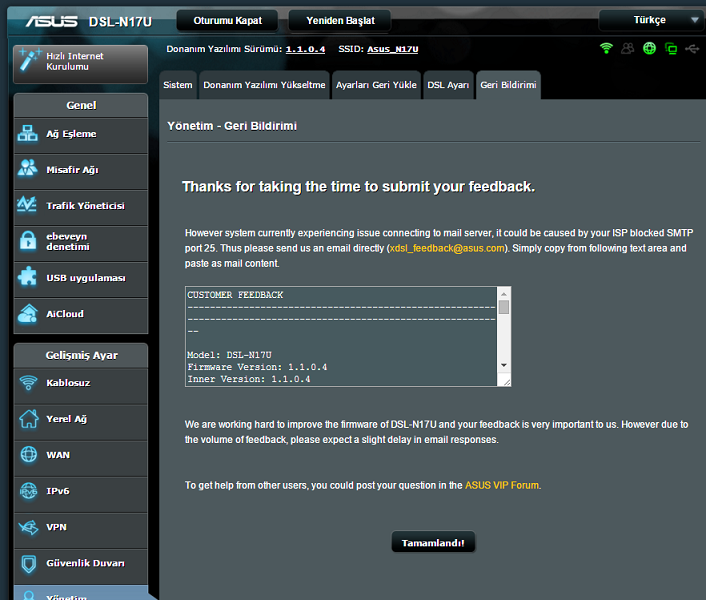The width and height of the screenshot is (706, 600).
Task: Click the green internet globe status icon
Action: tap(649, 48)
